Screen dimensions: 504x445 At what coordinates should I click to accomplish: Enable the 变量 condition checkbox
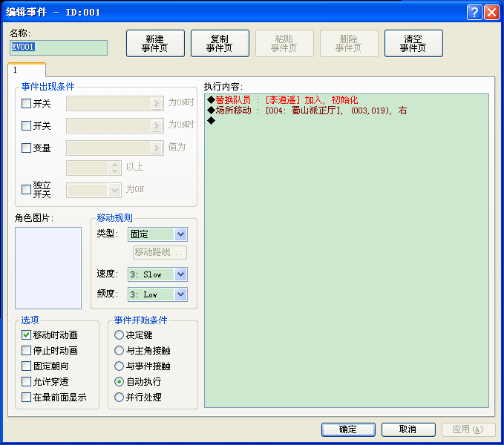coord(26,148)
